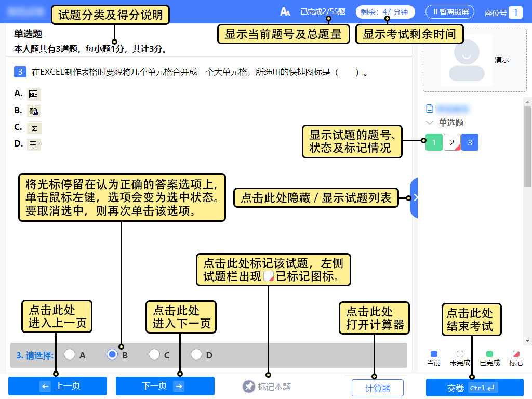The height and width of the screenshot is (399, 532).
Task: Submit the exam with 交卷
Action: coord(475,388)
